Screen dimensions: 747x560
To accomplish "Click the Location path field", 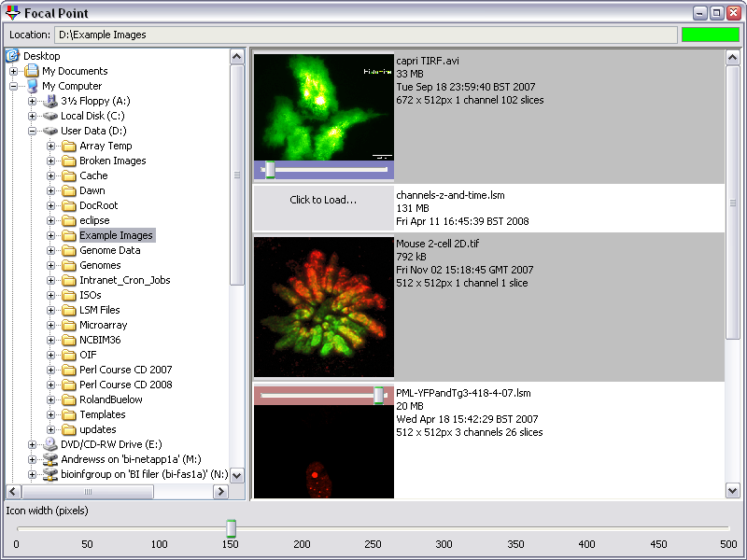I will (x=364, y=35).
